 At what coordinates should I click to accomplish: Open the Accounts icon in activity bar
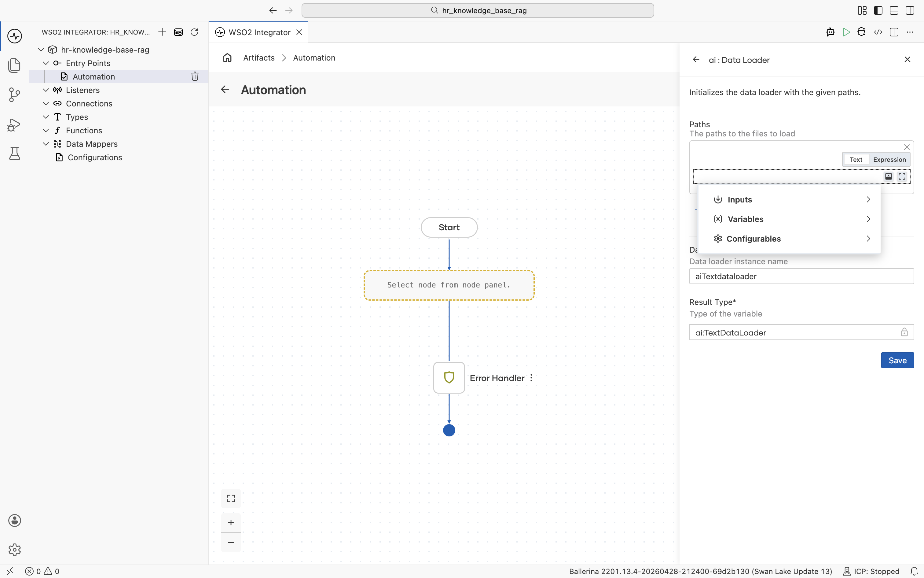point(14,520)
